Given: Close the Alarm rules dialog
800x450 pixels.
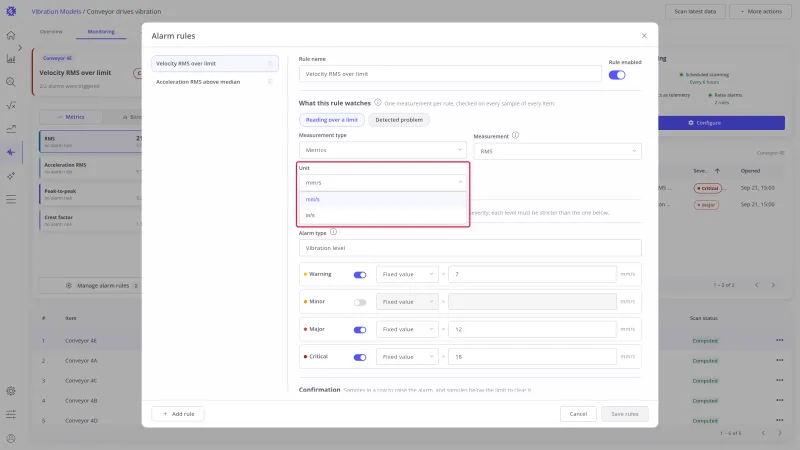Looking at the screenshot, I should 644,36.
